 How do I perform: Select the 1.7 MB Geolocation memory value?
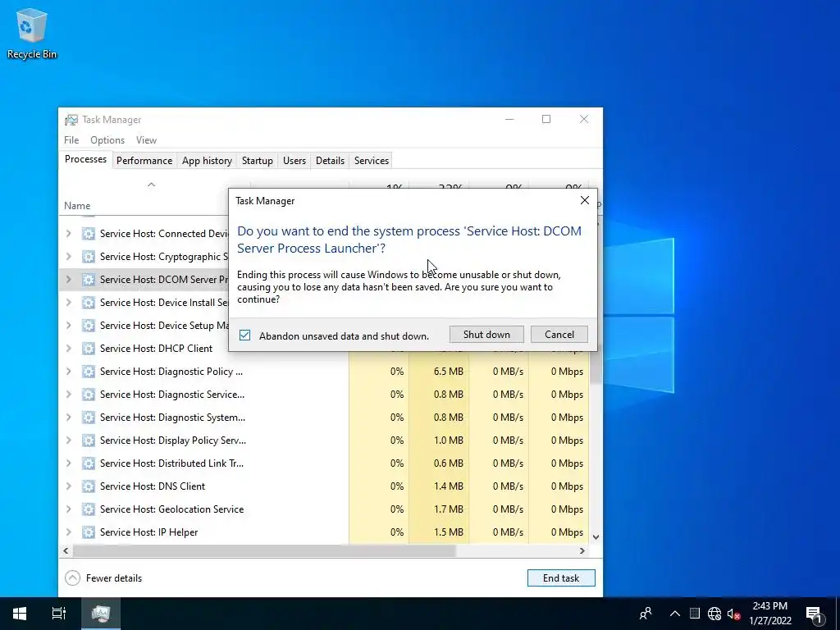pos(449,509)
